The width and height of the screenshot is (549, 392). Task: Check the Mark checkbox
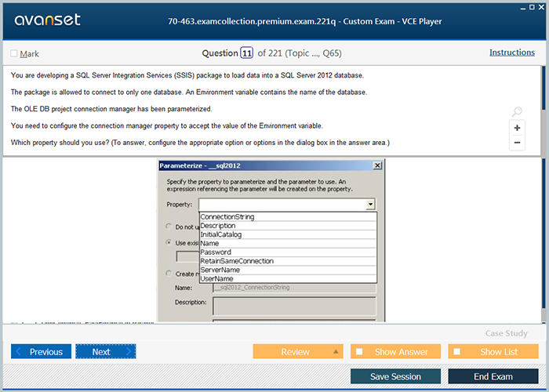click(x=13, y=53)
